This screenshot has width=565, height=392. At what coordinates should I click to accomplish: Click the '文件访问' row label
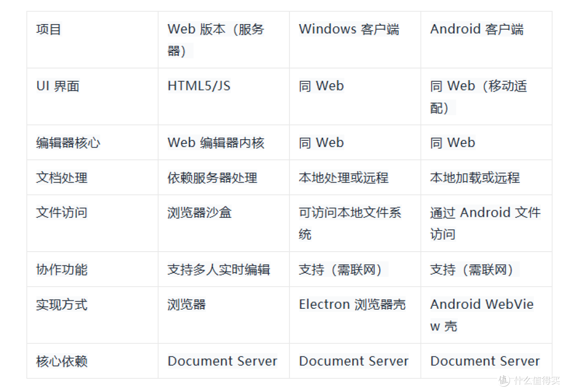pyautogui.click(x=62, y=212)
